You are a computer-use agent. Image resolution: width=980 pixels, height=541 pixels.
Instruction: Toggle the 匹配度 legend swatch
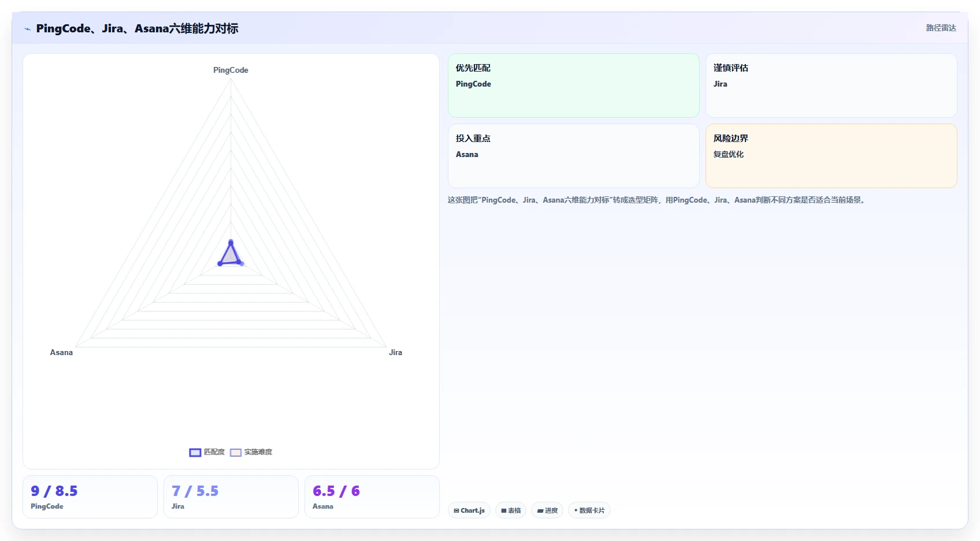pyautogui.click(x=195, y=453)
